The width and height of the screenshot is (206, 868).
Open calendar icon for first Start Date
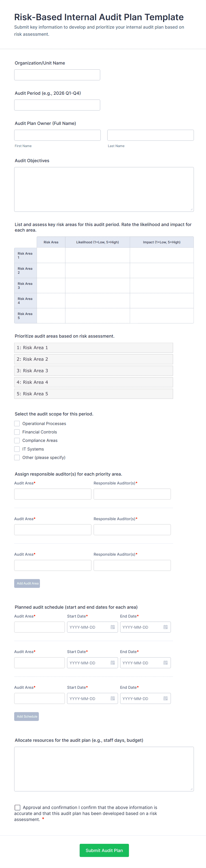coord(113,627)
